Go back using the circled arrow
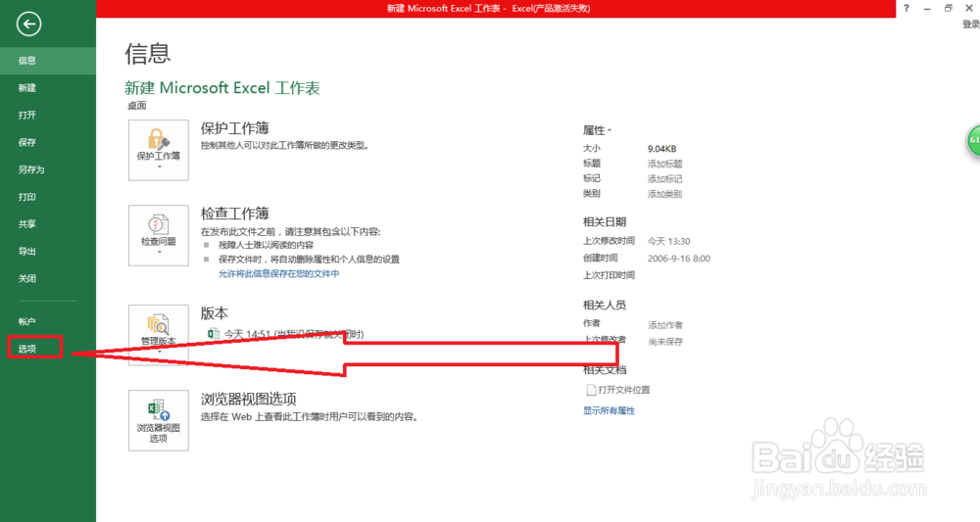 [28, 24]
